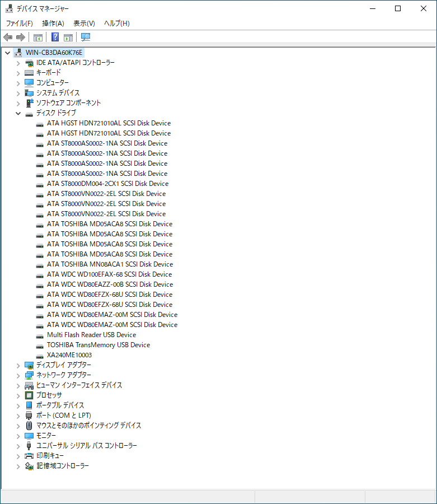Image resolution: width=437 pixels, height=504 pixels.
Task: Expand the システム デバイス category
Action: [18, 94]
